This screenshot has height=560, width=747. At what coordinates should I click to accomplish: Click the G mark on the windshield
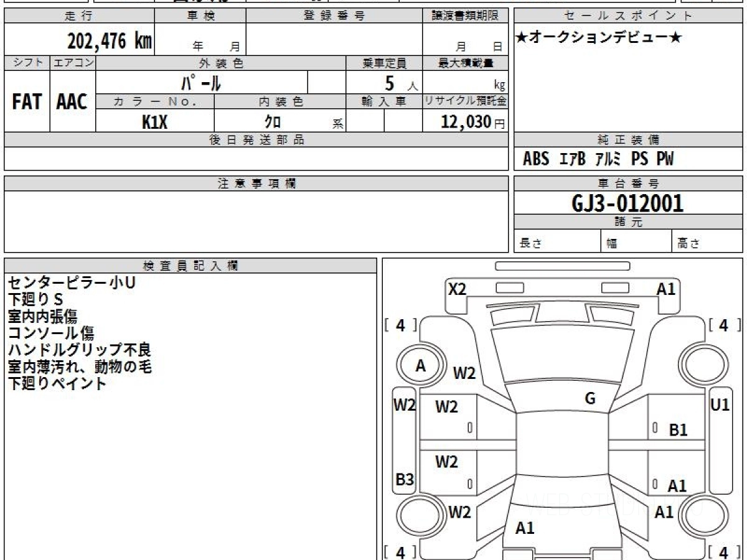click(x=590, y=399)
